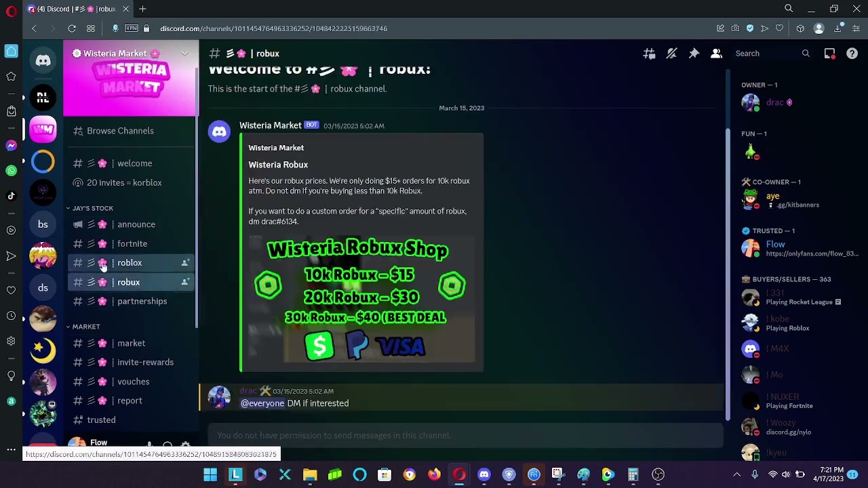
Task: Click Wisteria Market bot avatar
Action: (x=219, y=132)
